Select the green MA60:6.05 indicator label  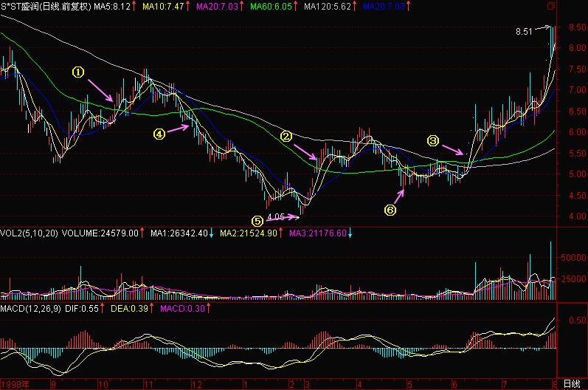[271, 7]
